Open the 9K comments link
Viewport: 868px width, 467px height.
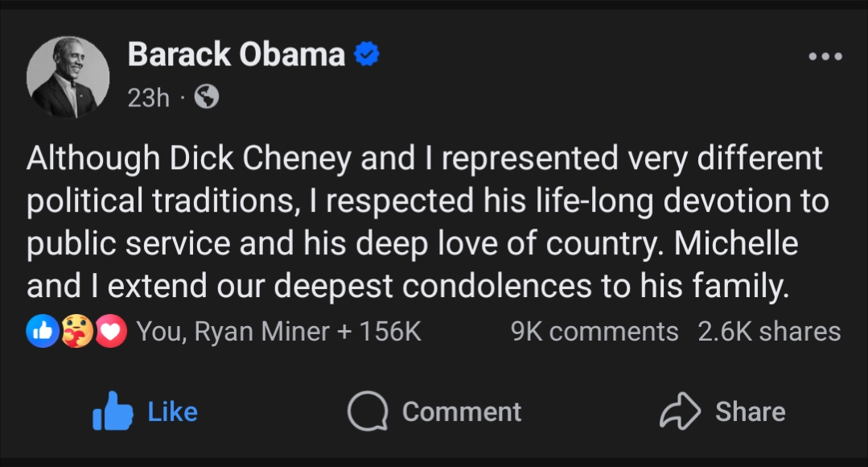click(x=594, y=332)
